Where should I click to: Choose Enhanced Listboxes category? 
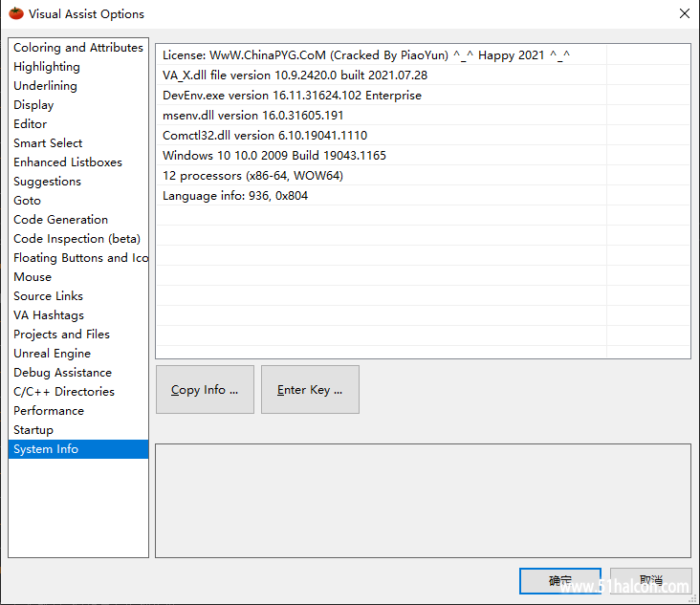point(78,162)
